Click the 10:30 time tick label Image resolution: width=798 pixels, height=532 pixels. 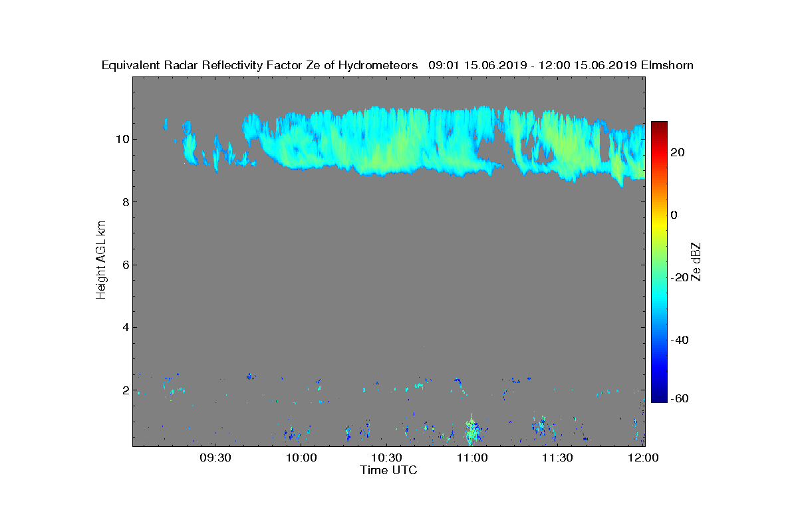pos(386,458)
